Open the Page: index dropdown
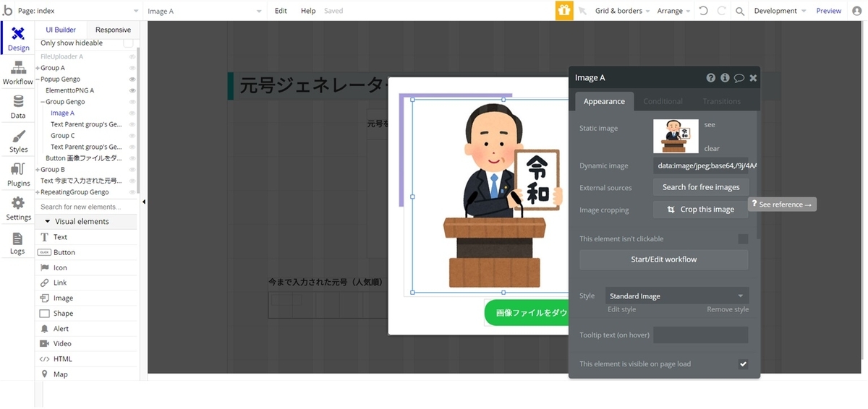Image resolution: width=868 pixels, height=409 pixels. [79, 11]
